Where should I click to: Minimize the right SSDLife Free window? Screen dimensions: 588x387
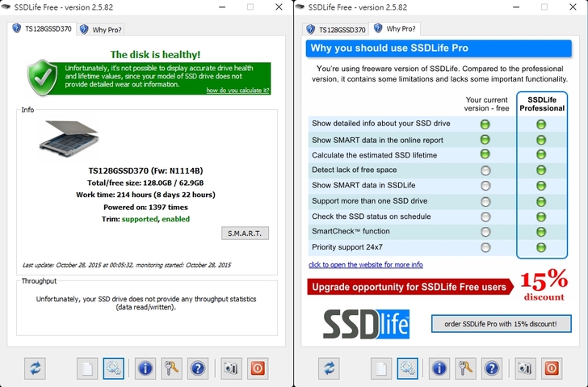pyautogui.click(x=516, y=7)
